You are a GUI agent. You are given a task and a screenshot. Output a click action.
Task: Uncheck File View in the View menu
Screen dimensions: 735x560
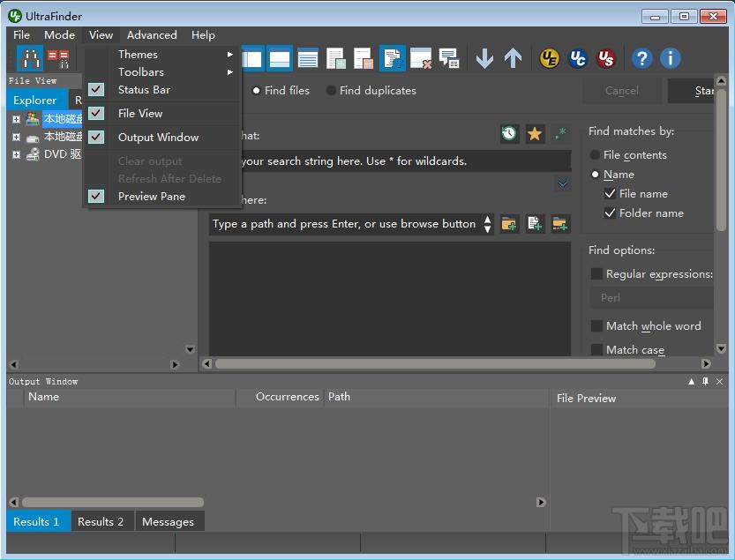pyautogui.click(x=161, y=114)
